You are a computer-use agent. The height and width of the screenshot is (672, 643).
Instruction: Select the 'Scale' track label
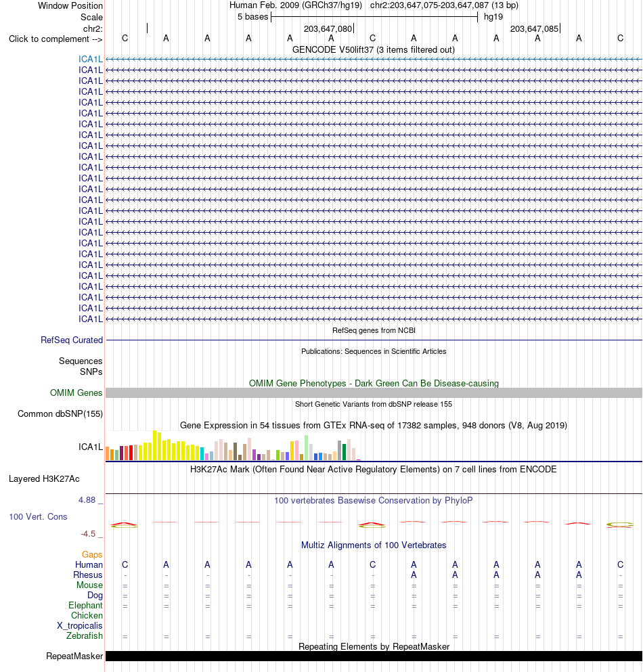click(x=92, y=17)
